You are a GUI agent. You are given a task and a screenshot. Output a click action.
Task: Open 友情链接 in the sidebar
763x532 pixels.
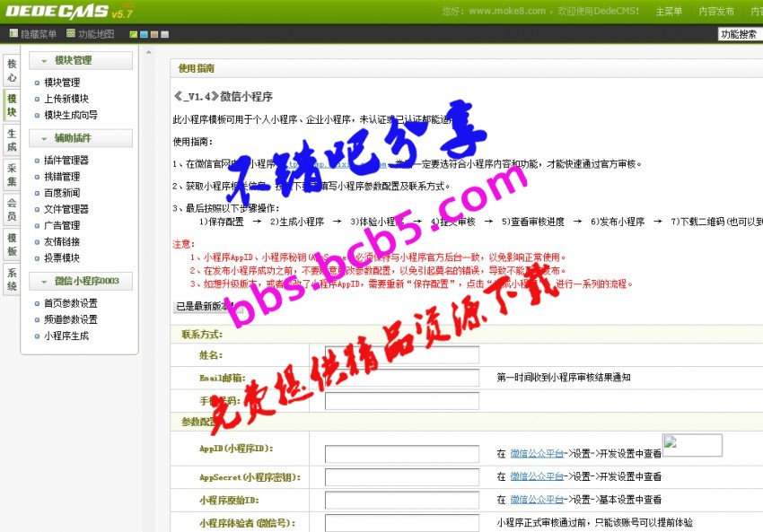click(62, 241)
